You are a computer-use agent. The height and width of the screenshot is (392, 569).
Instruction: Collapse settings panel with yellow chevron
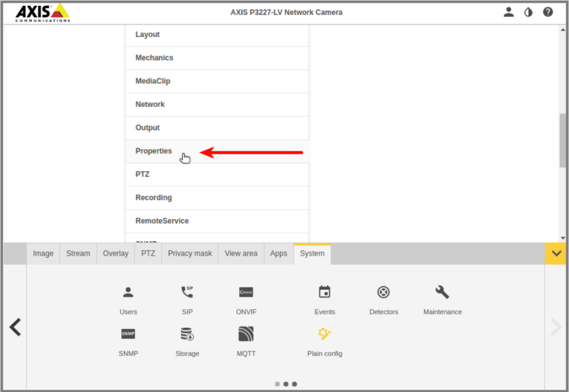click(x=555, y=253)
